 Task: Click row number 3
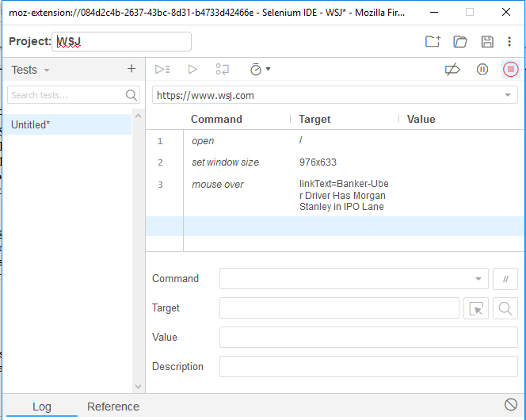click(160, 185)
